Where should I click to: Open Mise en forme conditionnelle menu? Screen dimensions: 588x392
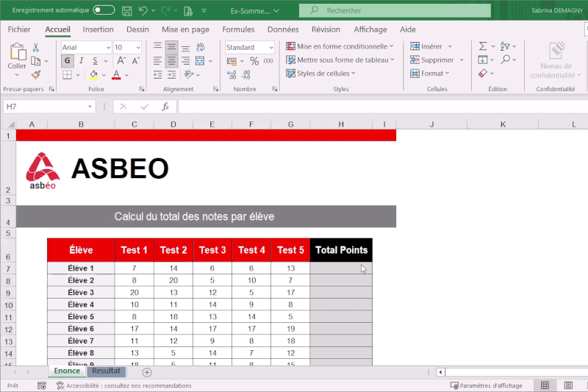340,46
